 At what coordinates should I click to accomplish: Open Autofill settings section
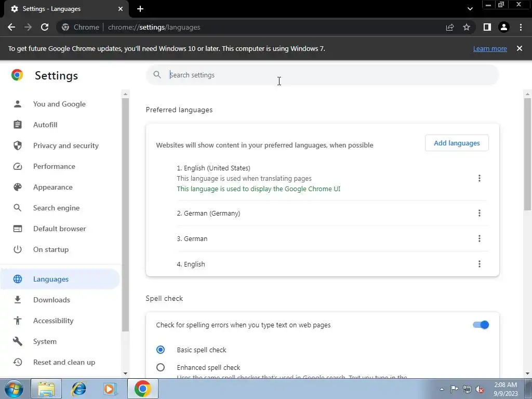point(45,125)
